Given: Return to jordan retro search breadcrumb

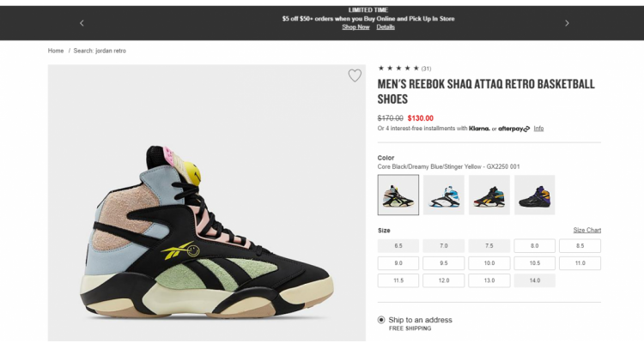Looking at the screenshot, I should click(x=100, y=51).
